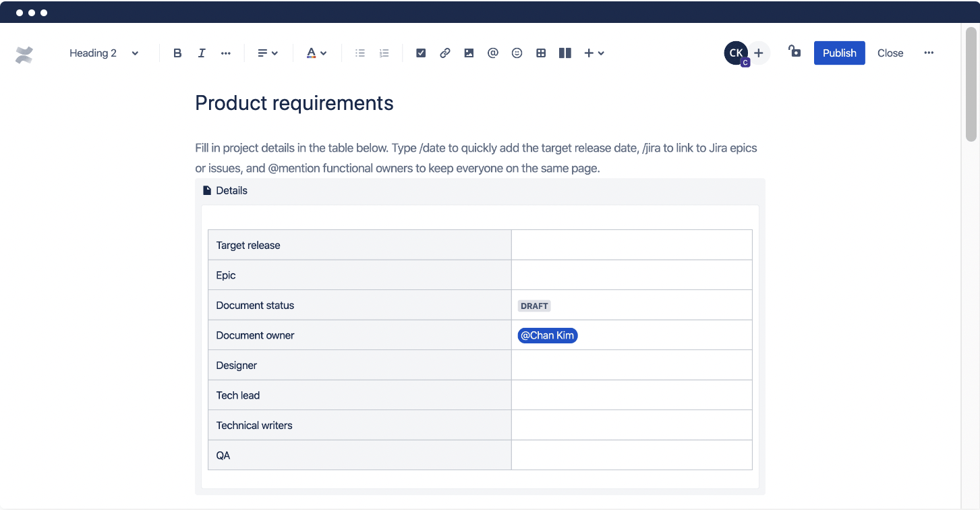The width and height of the screenshot is (980, 510).
Task: Click the empty Target release cell
Action: tap(631, 245)
